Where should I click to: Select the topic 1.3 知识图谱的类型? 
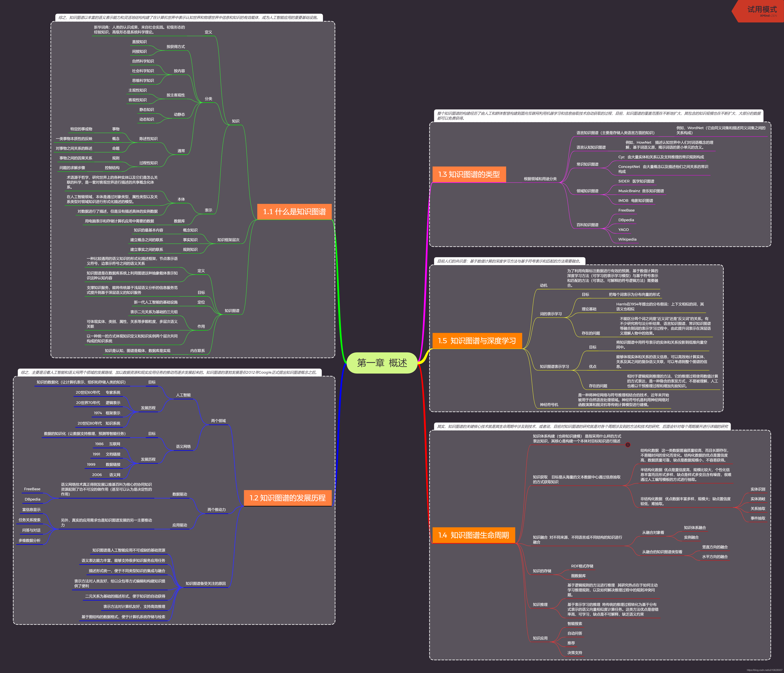coord(469,174)
